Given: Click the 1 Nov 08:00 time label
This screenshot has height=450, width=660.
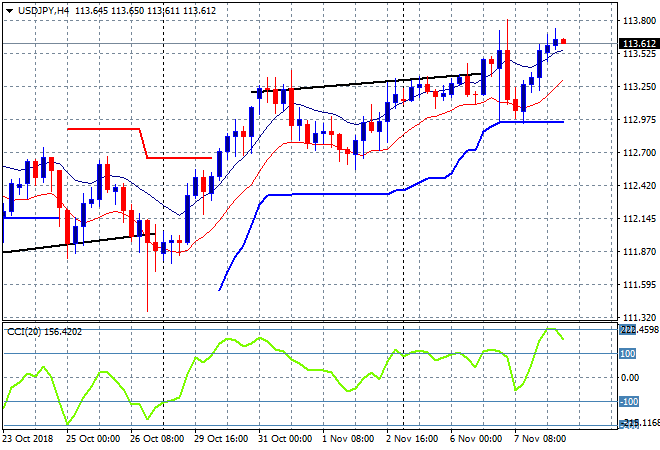Looking at the screenshot, I should 348,439.
